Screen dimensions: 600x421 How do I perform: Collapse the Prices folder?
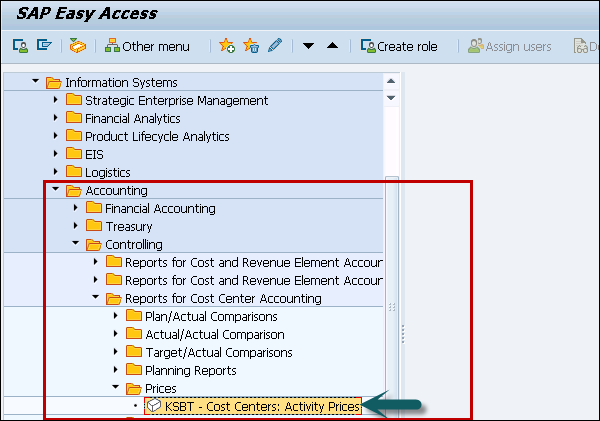(116, 388)
